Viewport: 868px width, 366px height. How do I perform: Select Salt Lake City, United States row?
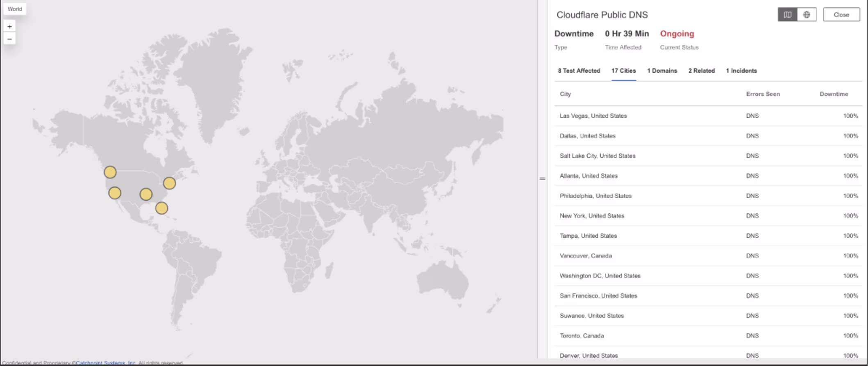pos(708,156)
